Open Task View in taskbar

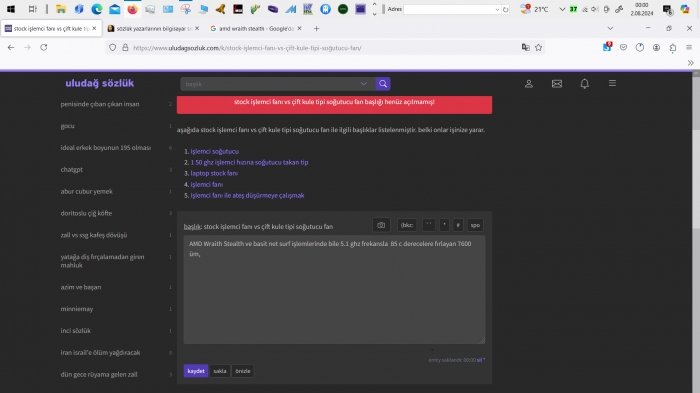pyautogui.click(x=32, y=9)
